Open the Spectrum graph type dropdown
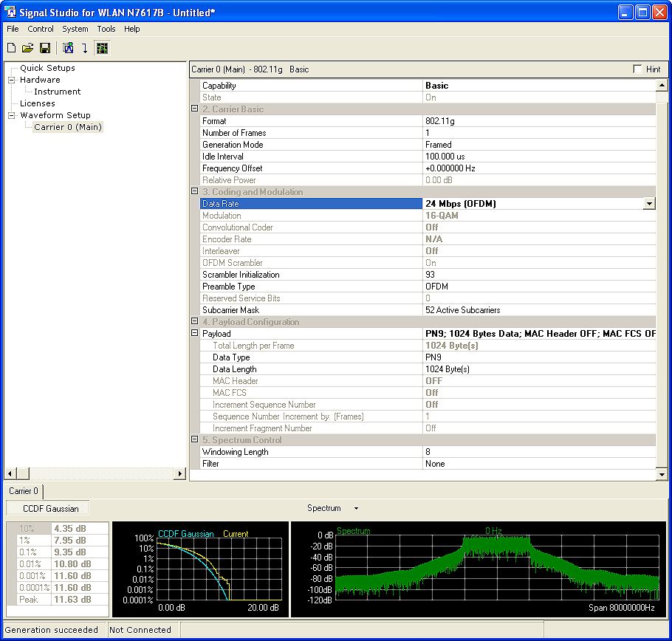The image size is (672, 641). [355, 508]
